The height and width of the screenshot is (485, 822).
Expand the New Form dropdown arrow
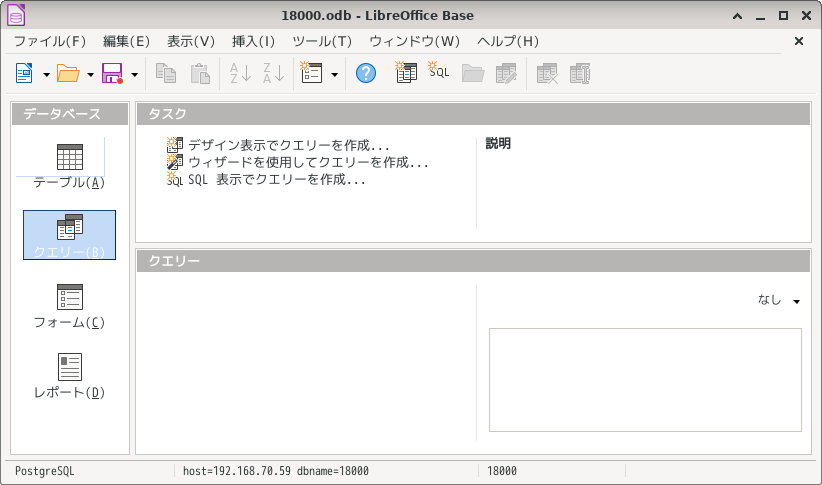click(x=334, y=74)
